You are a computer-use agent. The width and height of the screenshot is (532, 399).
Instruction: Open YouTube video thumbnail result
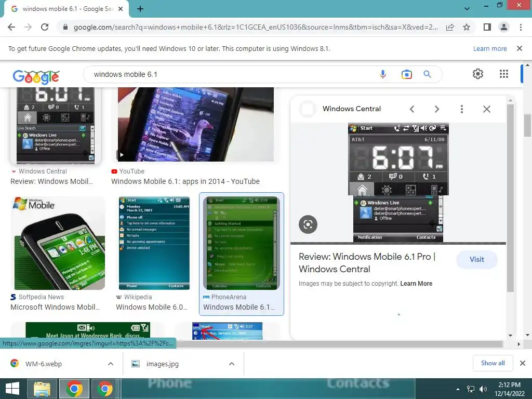(x=196, y=124)
